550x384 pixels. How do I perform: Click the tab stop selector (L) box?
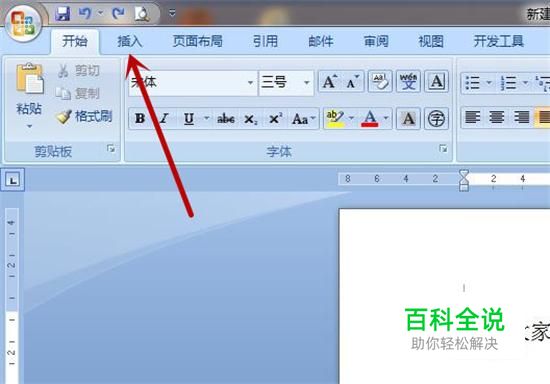coord(13,180)
